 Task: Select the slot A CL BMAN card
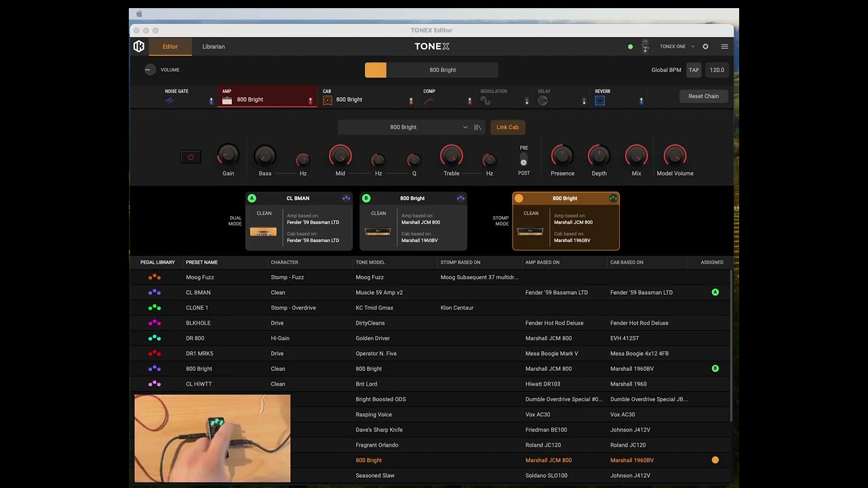(x=299, y=222)
